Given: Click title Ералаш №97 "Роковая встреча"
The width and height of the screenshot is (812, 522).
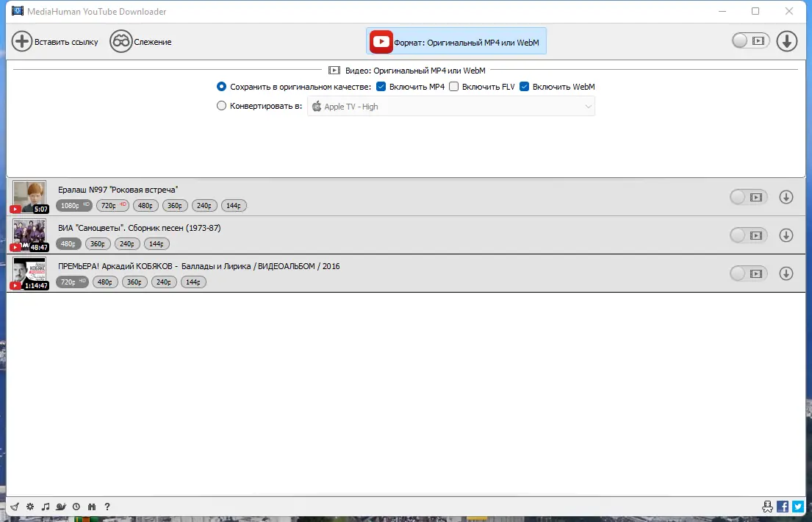Looking at the screenshot, I should coord(118,190).
